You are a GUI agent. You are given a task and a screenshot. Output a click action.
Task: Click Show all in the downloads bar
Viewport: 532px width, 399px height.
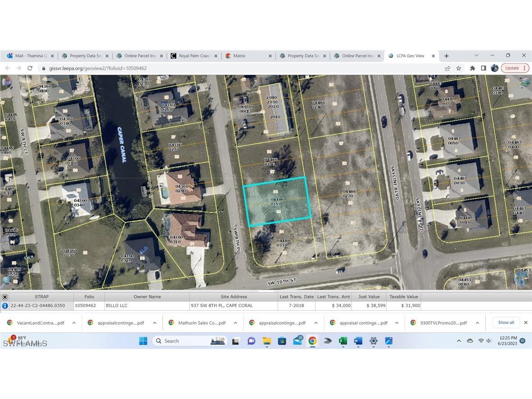tap(505, 322)
